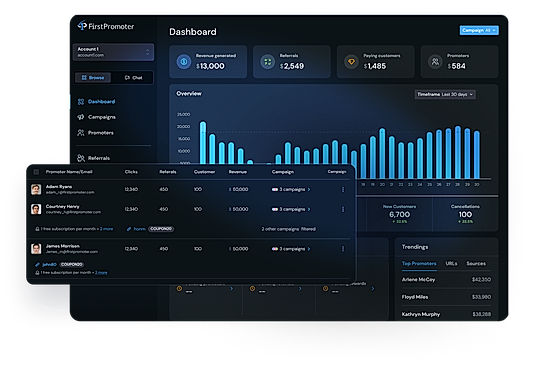The image size is (543, 368).
Task: Click the $42,350 amount for Arlene McCoy
Action: (x=481, y=280)
